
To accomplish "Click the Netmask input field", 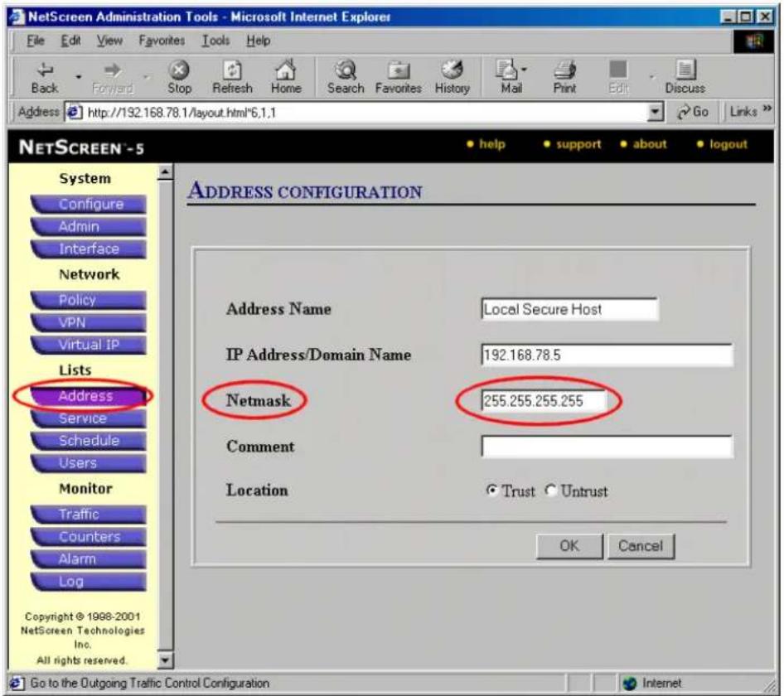I will pyautogui.click(x=544, y=401).
